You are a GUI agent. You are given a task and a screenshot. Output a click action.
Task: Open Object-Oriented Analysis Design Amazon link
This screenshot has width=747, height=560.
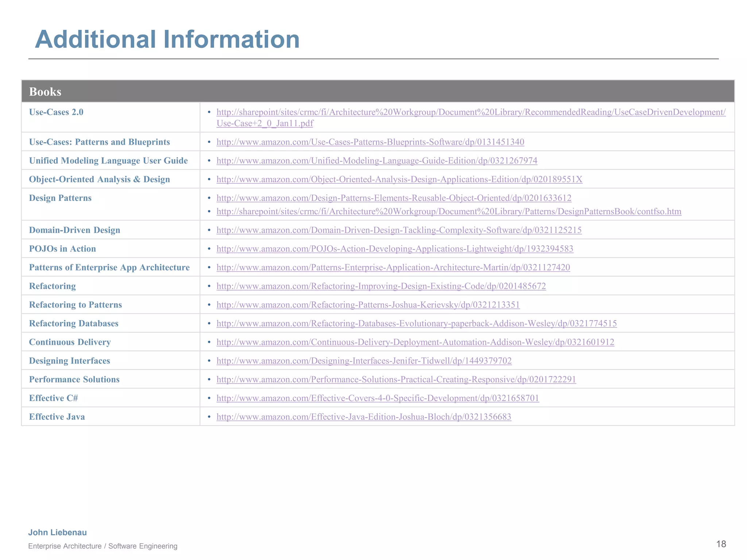pyautogui.click(x=399, y=179)
